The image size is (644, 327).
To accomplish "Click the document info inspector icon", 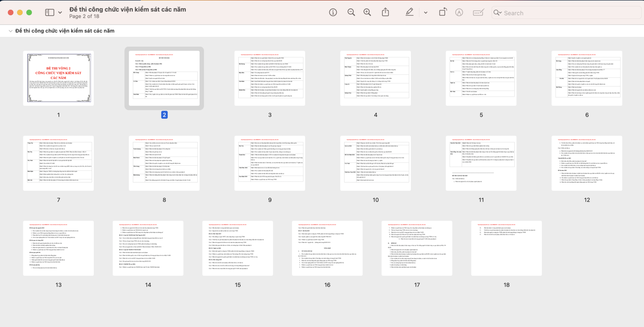I will click(x=333, y=12).
